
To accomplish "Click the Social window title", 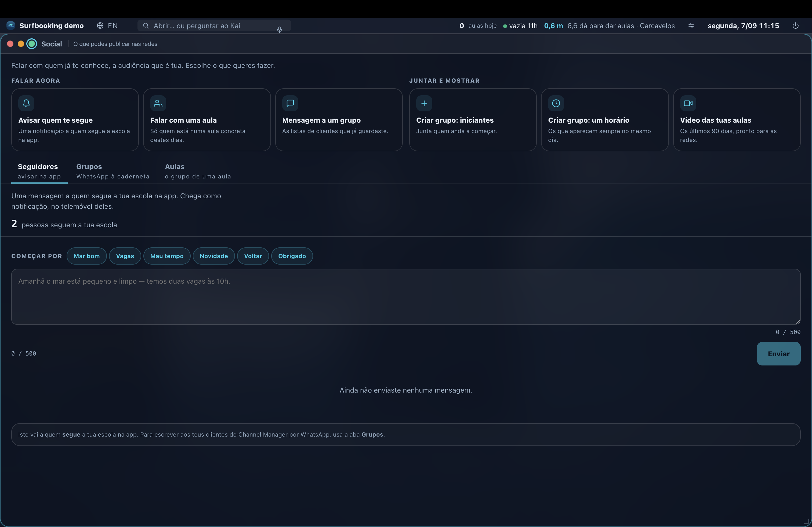I will pyautogui.click(x=52, y=44).
